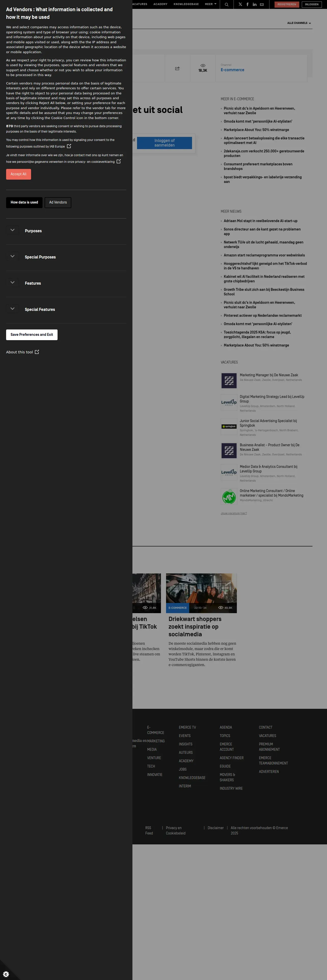Click LevelUp logo beside Digital Marketing Strategy Lead

(229, 402)
